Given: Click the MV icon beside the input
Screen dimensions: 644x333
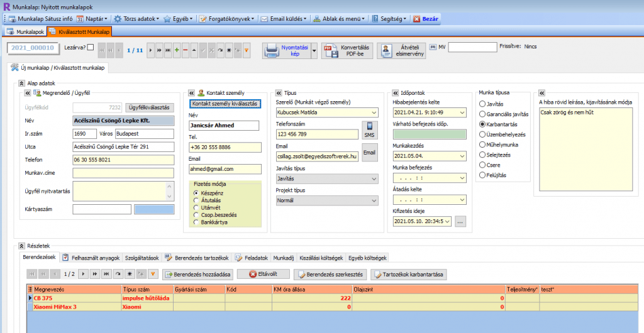Looking at the screenshot, I should [x=433, y=47].
